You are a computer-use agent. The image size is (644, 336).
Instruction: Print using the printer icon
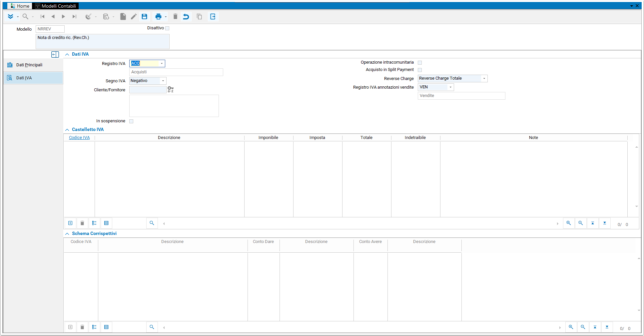158,17
